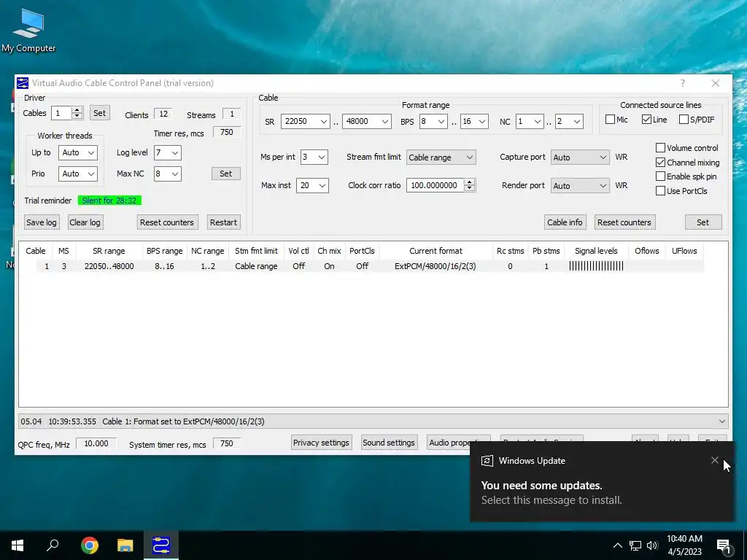Viewport: 747px width, 560px height.
Task: Open the Windows Start menu
Action: (18, 545)
